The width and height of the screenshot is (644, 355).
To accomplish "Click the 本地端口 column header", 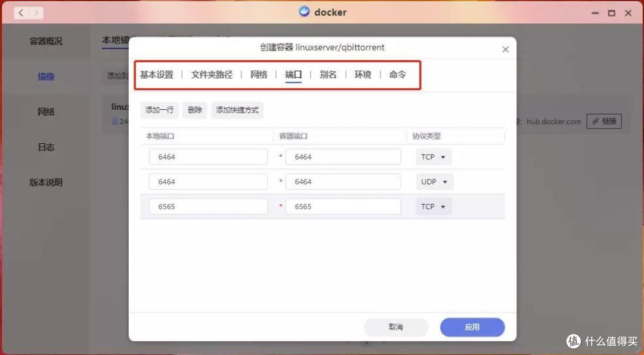I will pos(160,136).
